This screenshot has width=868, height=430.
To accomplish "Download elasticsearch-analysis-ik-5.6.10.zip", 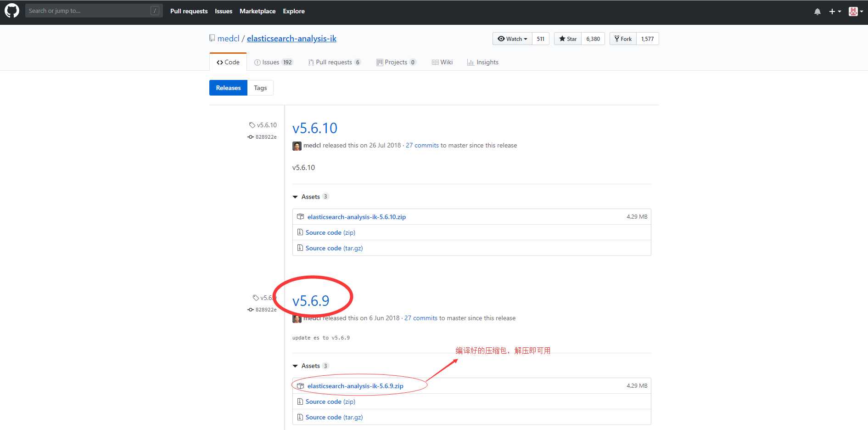I will [357, 217].
